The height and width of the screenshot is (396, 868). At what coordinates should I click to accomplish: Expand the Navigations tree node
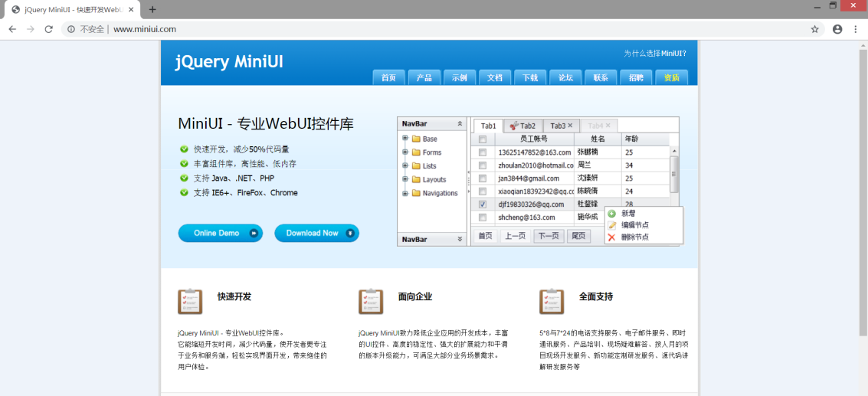coord(405,193)
